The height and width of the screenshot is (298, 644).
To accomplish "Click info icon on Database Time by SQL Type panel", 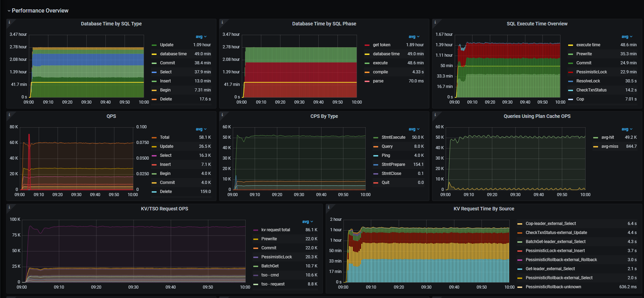I will pos(9,22).
